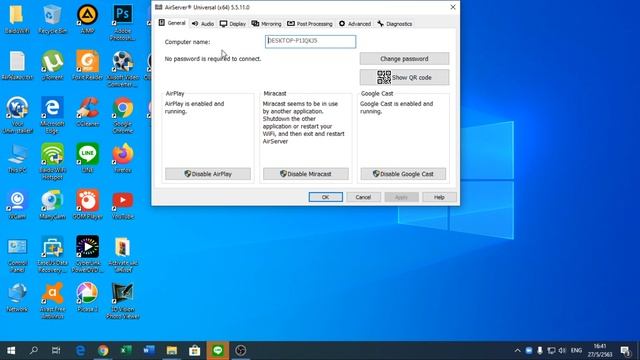Confirm settings with OK button
This screenshot has width=640, height=360.
tap(326, 197)
